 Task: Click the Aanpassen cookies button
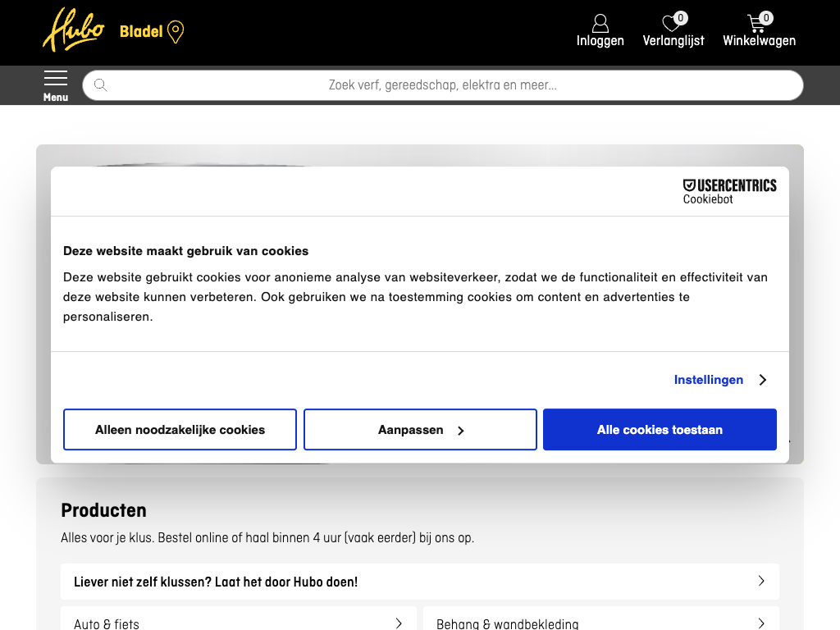420,430
